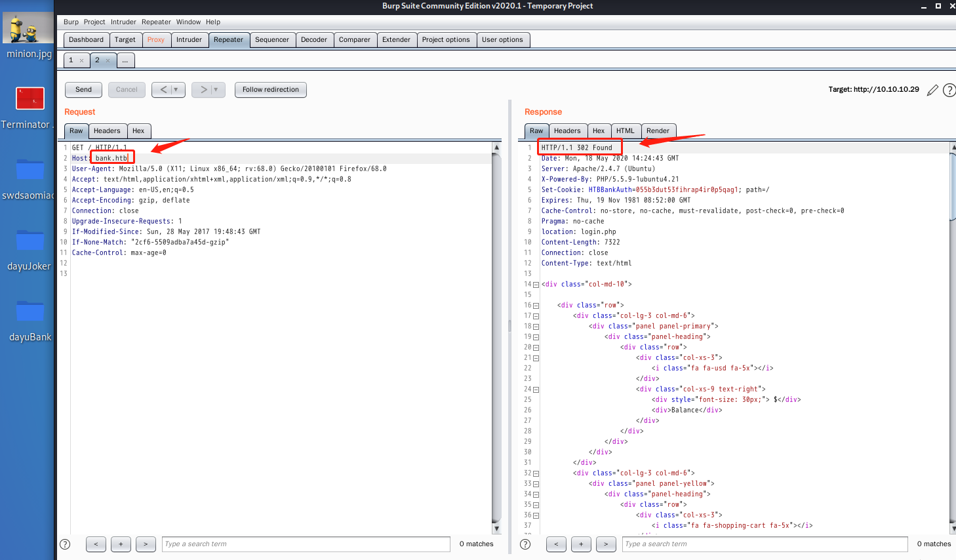
Task: Open the Project options tab
Action: (446, 40)
